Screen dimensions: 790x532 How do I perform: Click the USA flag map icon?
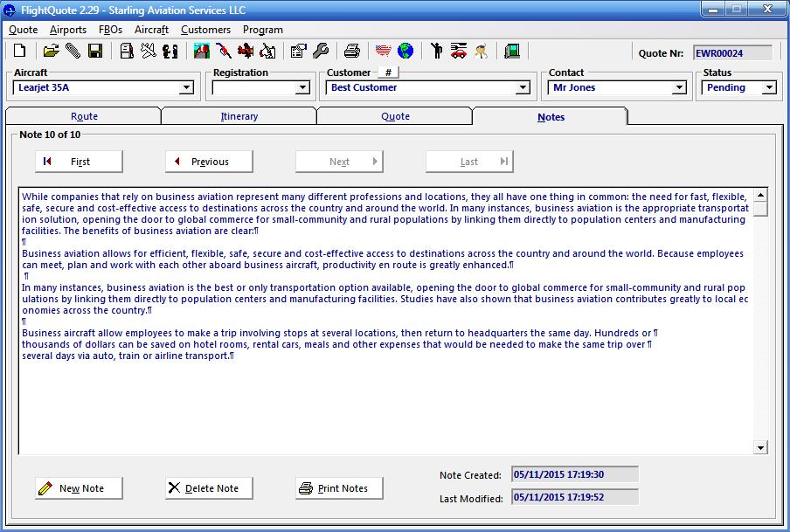(383, 52)
